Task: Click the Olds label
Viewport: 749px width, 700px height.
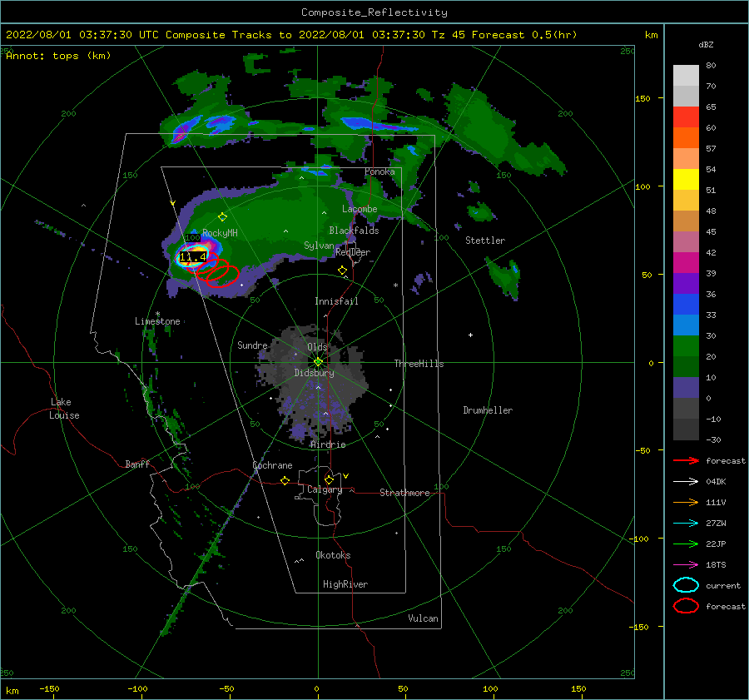Action: pyautogui.click(x=317, y=347)
